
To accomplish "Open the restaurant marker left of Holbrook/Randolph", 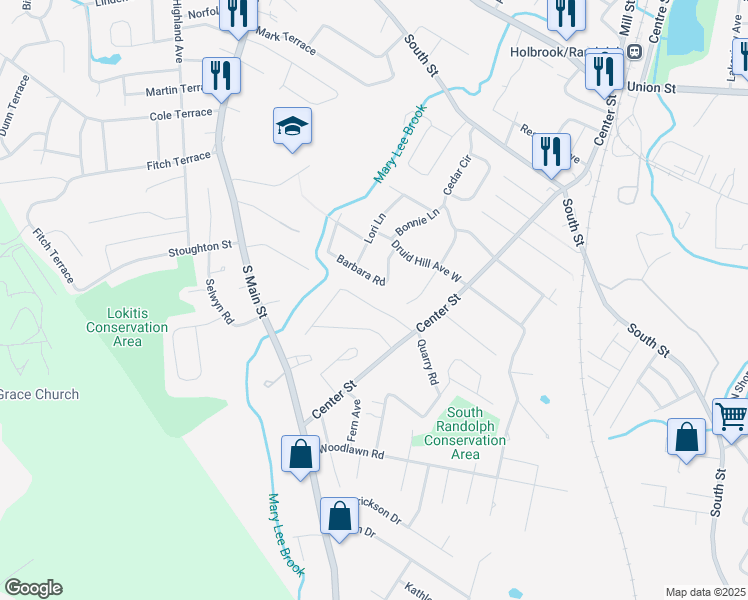I will click(566, 16).
